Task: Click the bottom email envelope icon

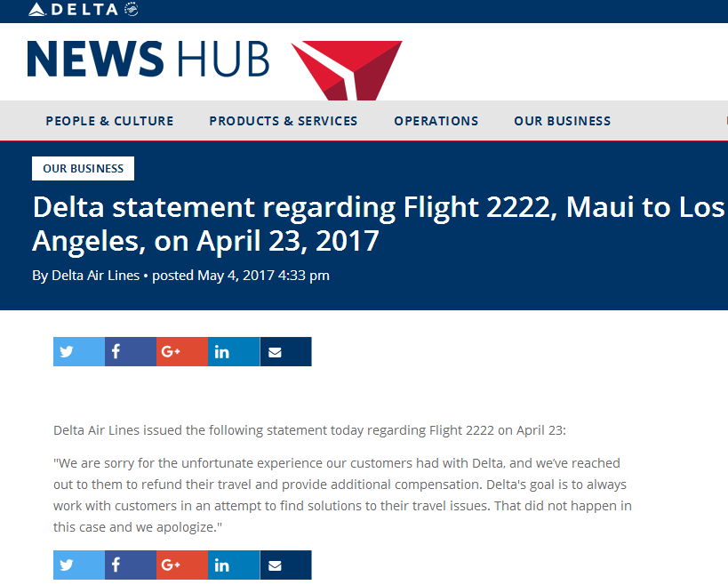Action: [x=285, y=565]
